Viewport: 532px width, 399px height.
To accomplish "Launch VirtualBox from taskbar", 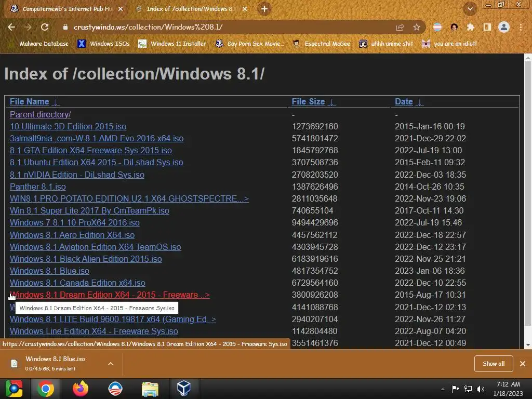I will click(x=184, y=389).
